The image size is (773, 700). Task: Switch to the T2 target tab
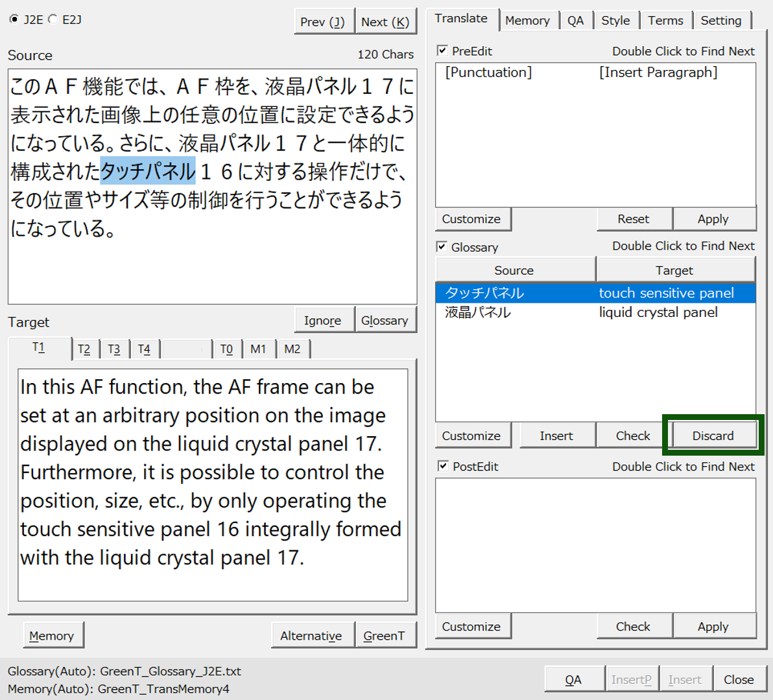tap(84, 349)
